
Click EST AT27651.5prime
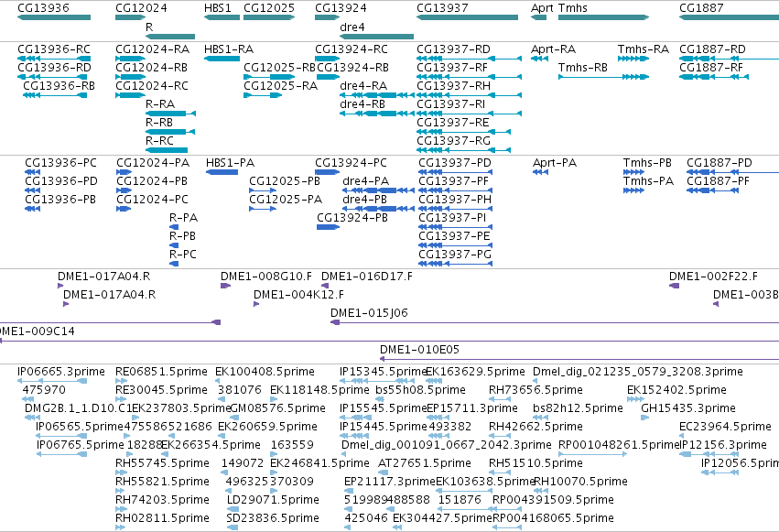coord(424,463)
